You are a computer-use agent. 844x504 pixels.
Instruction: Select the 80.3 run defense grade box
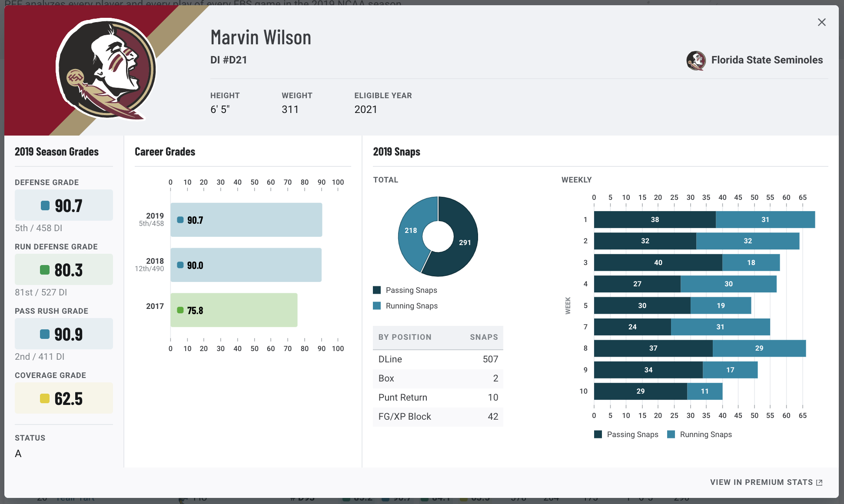tap(64, 269)
